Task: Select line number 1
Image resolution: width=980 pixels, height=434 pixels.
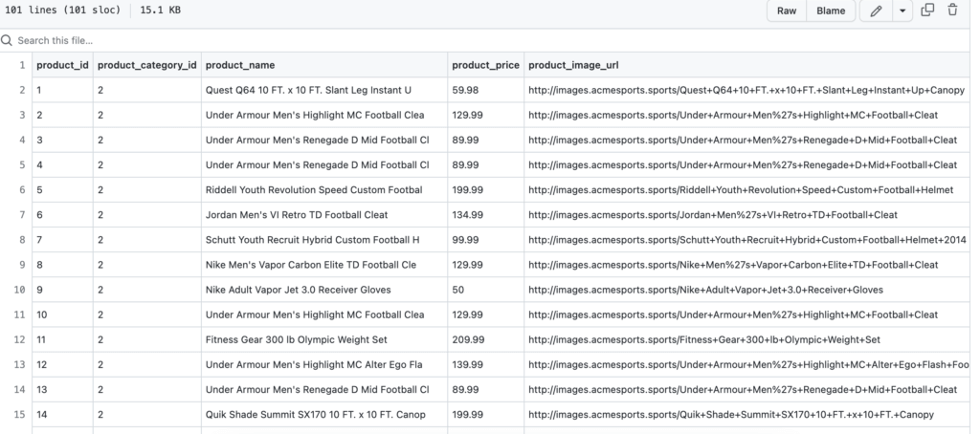Action: (x=21, y=65)
